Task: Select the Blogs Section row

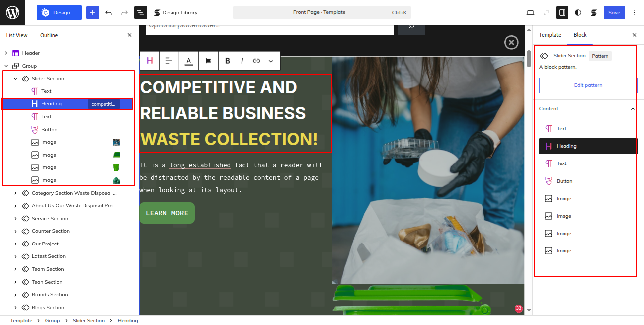Action: (x=70, y=308)
